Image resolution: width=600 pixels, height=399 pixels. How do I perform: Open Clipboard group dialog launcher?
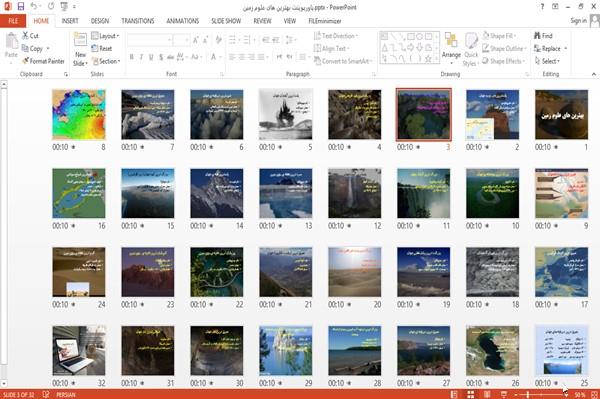click(66, 74)
